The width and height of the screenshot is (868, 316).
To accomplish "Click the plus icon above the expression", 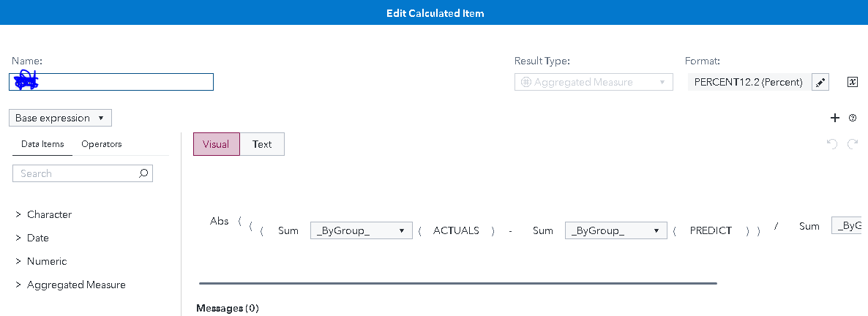I will [835, 118].
